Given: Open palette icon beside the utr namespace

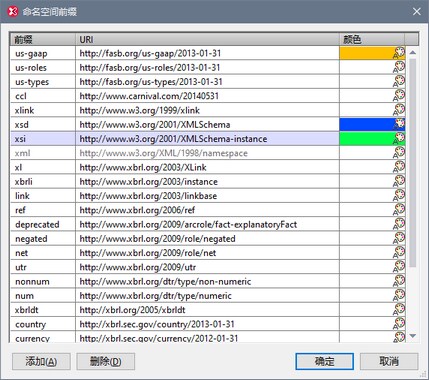Looking at the screenshot, I should (x=399, y=267).
